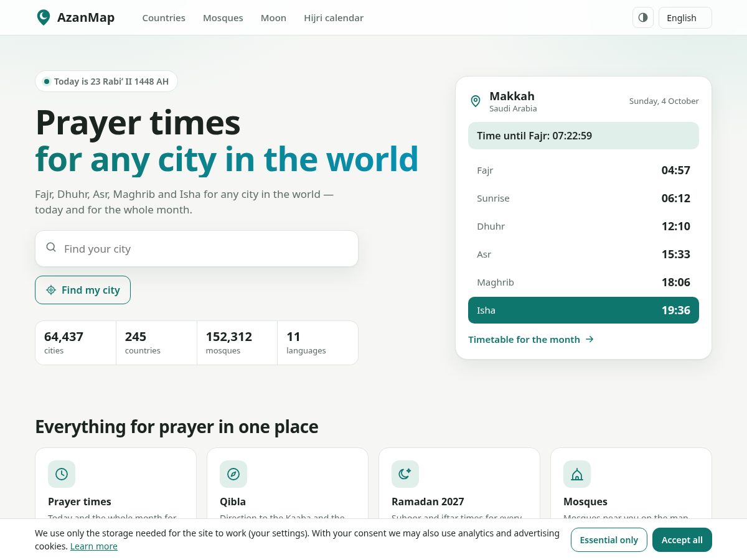Click the Today is 23 Rabi' II badge
The width and height of the screenshot is (747, 560).
tap(106, 81)
